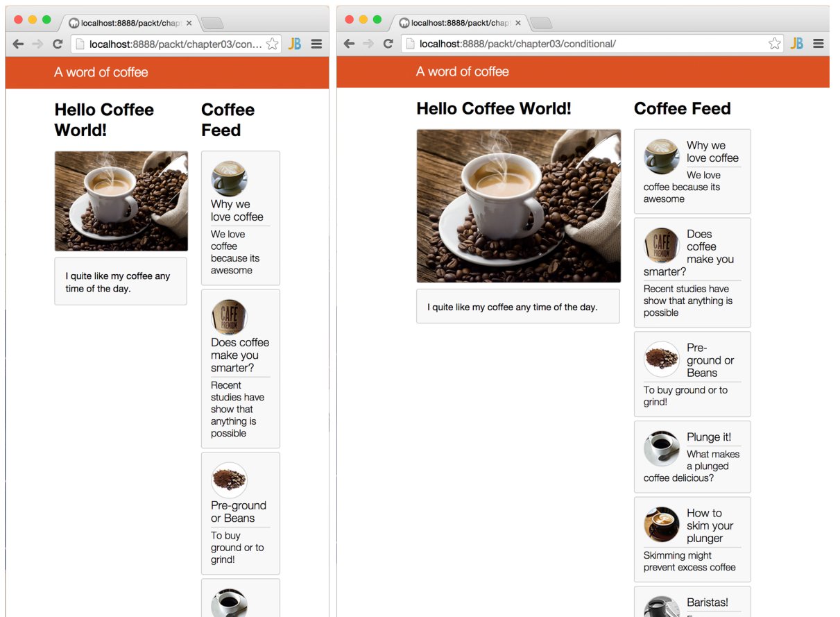Click 'To buy ground or to grind!' in right window
Viewport: 840px width, 617px height.
coord(685,396)
